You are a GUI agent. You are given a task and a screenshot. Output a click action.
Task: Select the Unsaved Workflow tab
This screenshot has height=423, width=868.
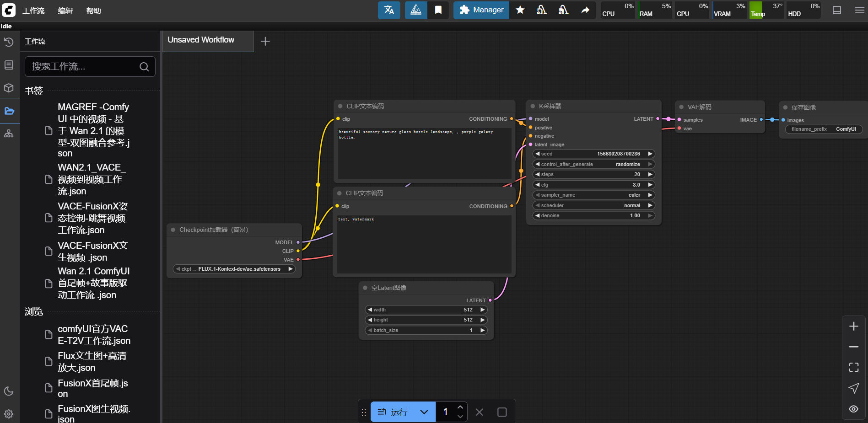pos(208,41)
